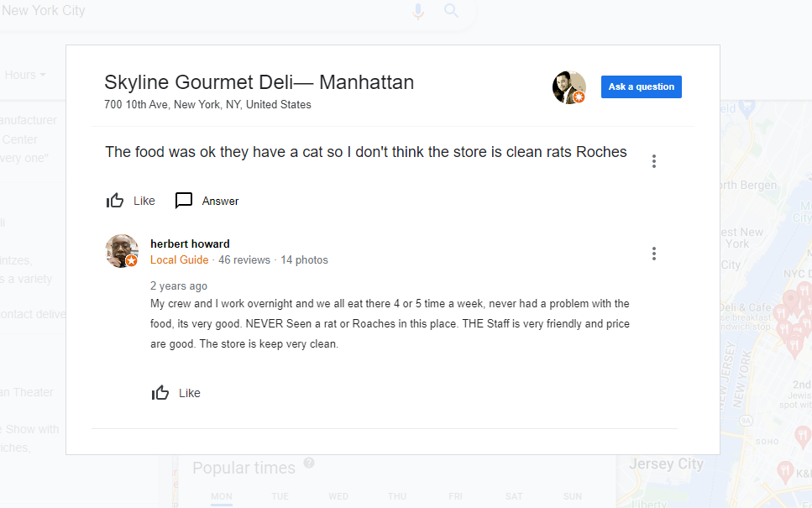Select the FRI tab in Popular times
The image size is (812, 508).
pos(456,496)
